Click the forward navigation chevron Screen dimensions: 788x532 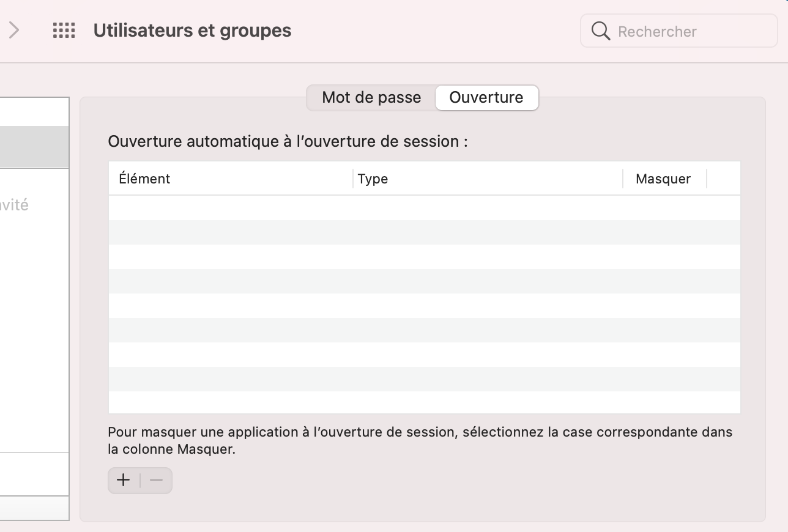pos(14,31)
